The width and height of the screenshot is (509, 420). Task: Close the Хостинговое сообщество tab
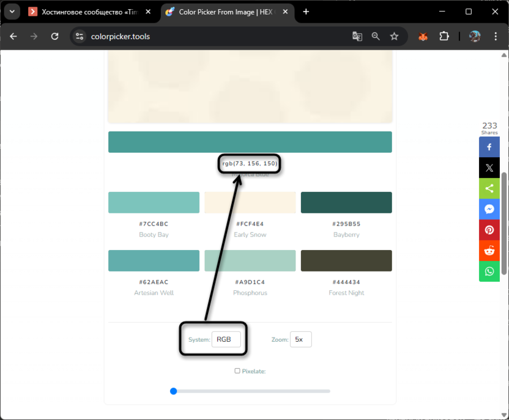click(148, 12)
